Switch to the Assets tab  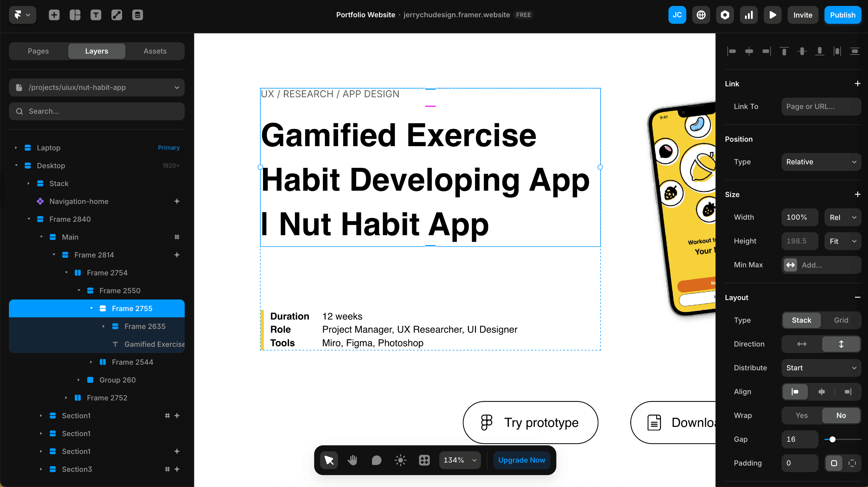click(155, 51)
